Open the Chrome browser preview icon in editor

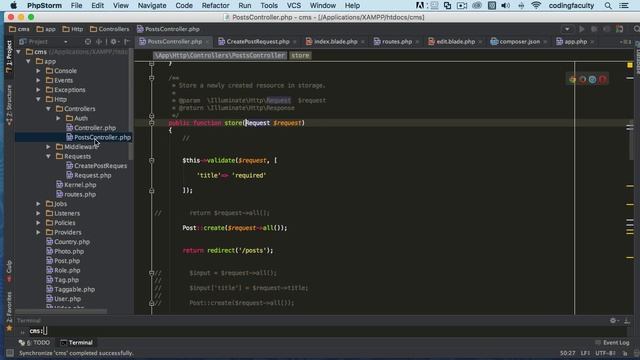[x=573, y=80]
